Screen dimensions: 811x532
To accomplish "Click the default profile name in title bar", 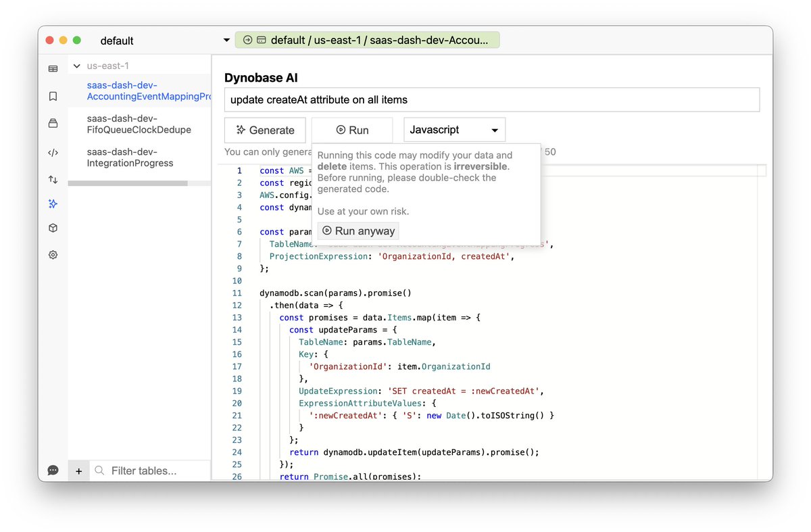I will coord(117,41).
